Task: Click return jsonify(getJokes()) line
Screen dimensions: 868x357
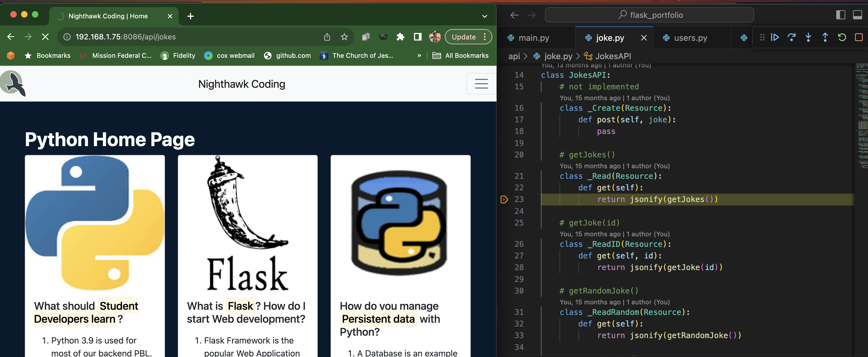Action: pos(657,200)
